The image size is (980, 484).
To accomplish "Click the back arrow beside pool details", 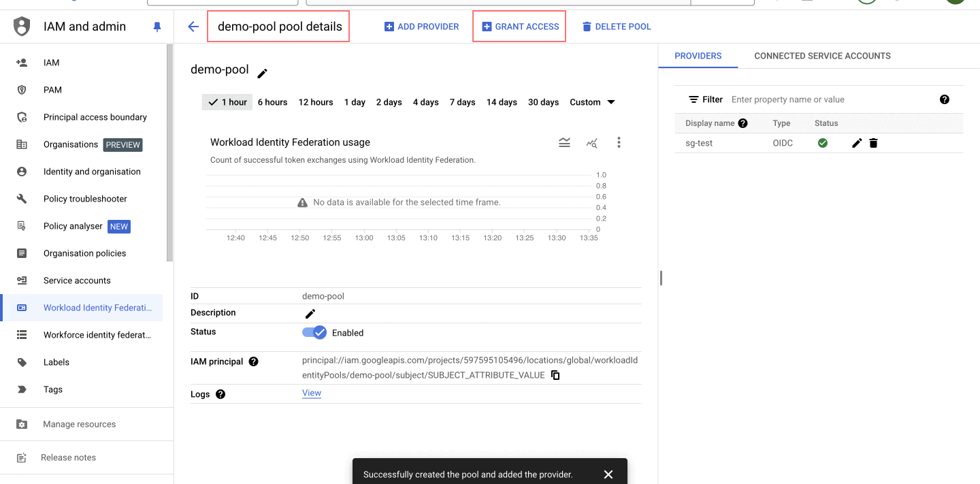I will [x=193, y=27].
